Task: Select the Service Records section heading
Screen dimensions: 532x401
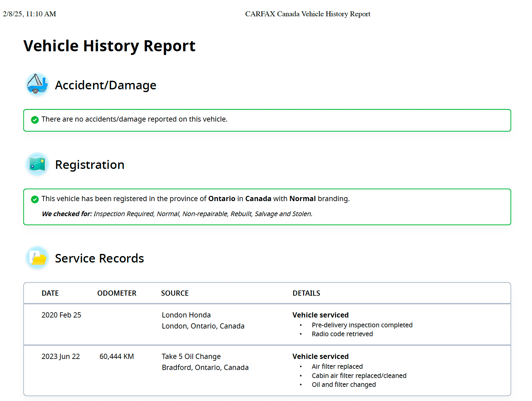Action: pyautogui.click(x=99, y=259)
